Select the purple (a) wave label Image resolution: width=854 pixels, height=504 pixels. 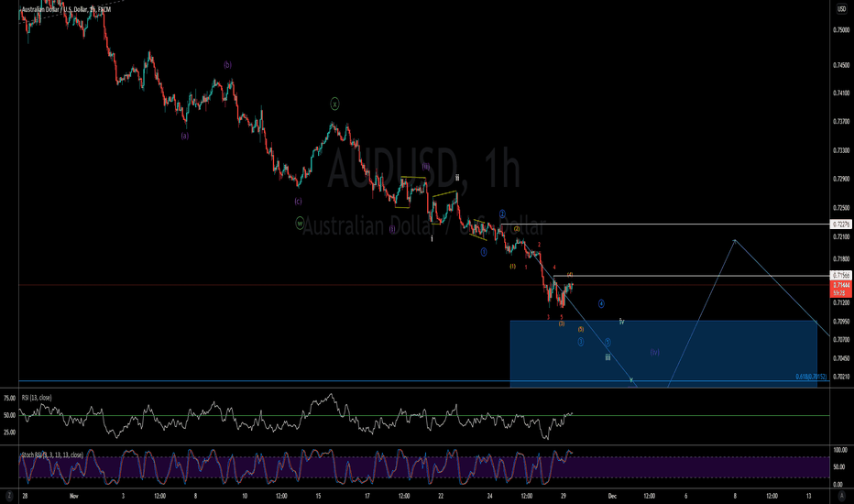click(x=184, y=136)
